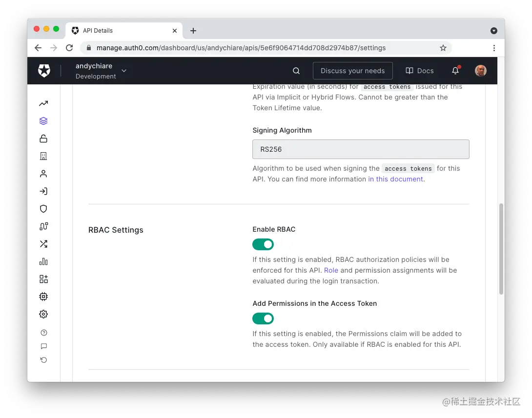The image size is (532, 418).
Task: Open the Chrome browser menu with three dots
Action: 494,48
